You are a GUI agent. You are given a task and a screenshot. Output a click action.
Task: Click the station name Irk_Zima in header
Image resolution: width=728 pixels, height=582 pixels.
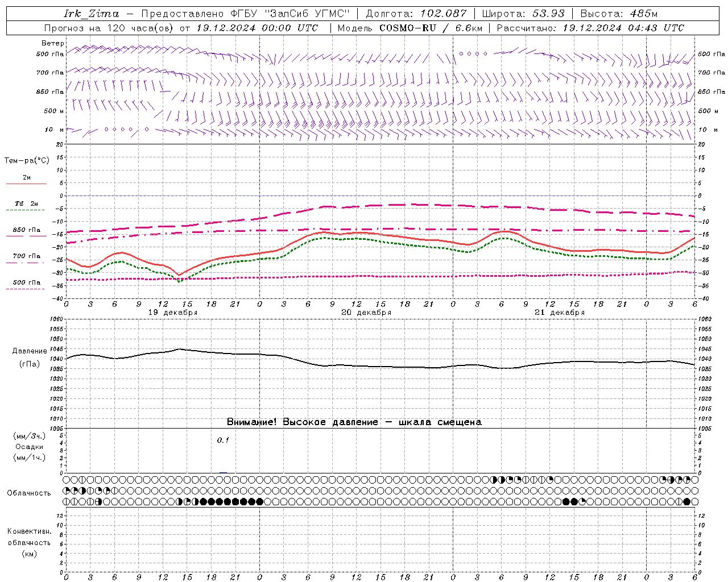click(x=91, y=14)
